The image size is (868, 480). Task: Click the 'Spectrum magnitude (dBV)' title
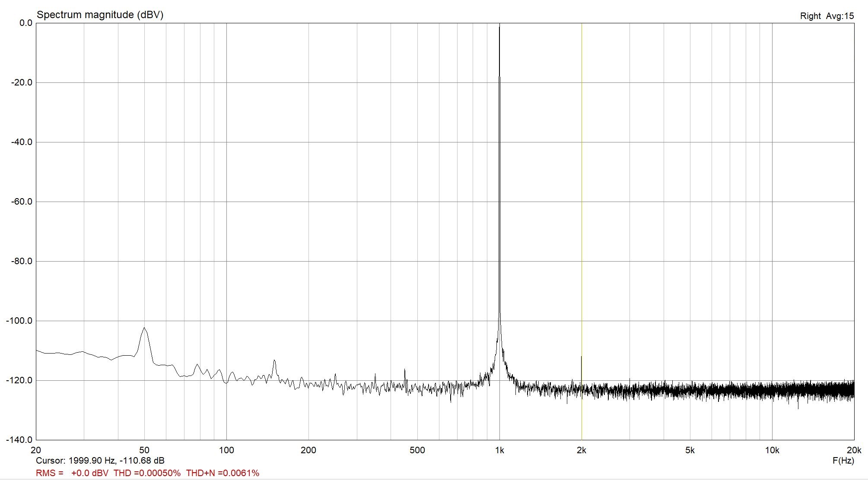pos(100,15)
